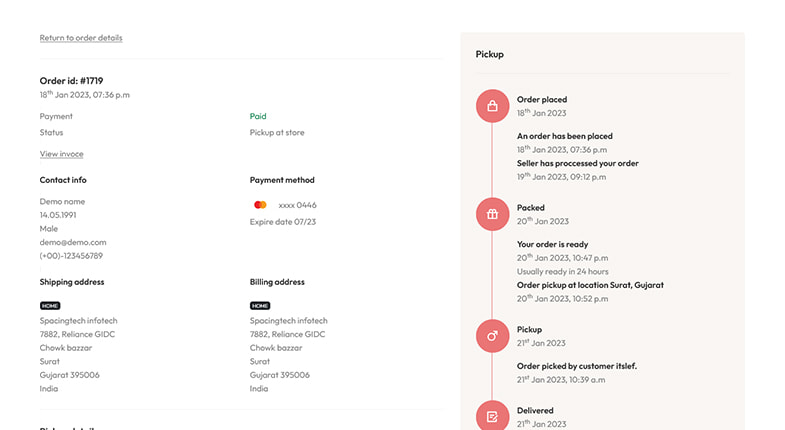Click the contact phone number
Viewport: 785px width, 430px height.
click(71, 256)
